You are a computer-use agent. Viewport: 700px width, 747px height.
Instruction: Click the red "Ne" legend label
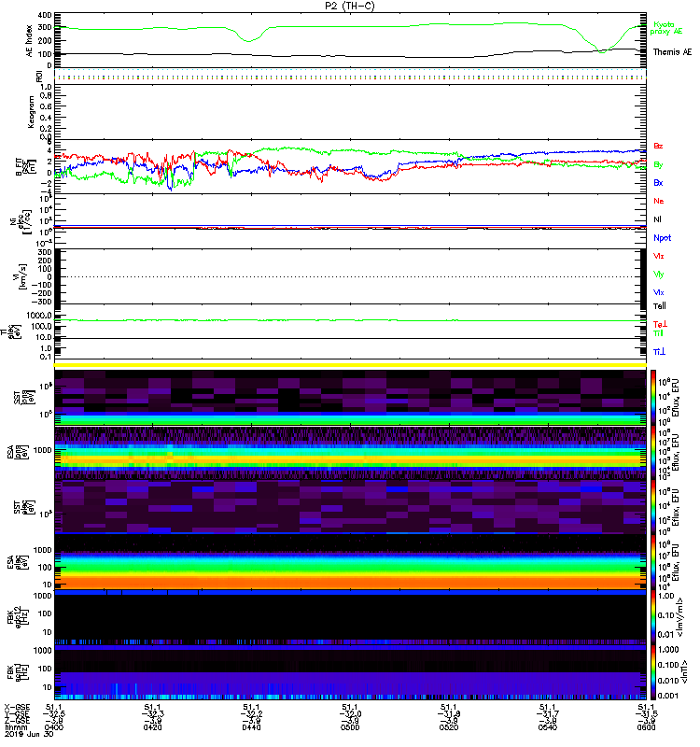[659, 201]
